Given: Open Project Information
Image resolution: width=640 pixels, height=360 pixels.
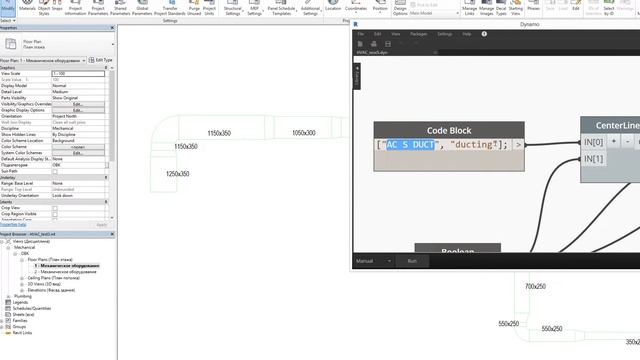Looking at the screenshot, I should tap(75, 7).
